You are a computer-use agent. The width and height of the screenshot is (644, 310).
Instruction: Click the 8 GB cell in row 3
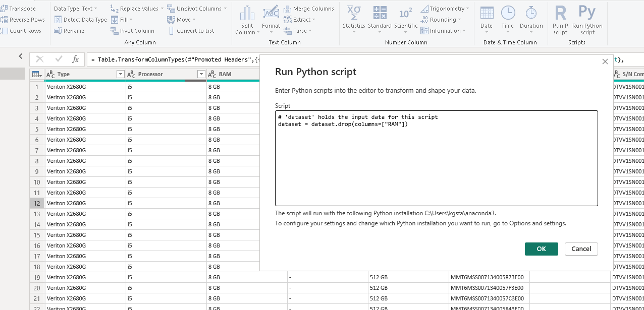(x=233, y=108)
